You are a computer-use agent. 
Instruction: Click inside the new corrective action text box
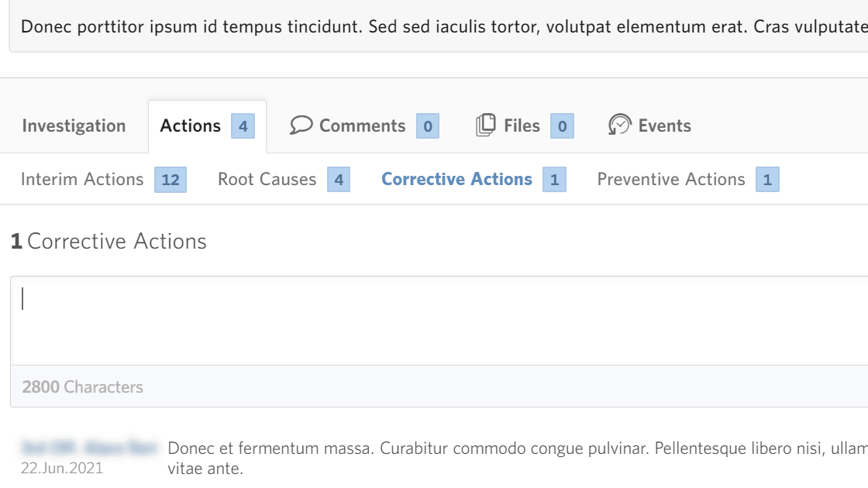click(x=310, y=318)
